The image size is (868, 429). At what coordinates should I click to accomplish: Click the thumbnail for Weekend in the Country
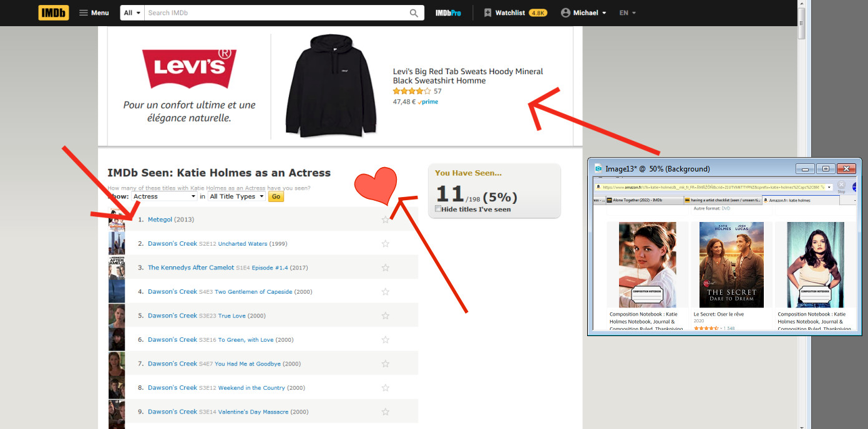tap(117, 388)
